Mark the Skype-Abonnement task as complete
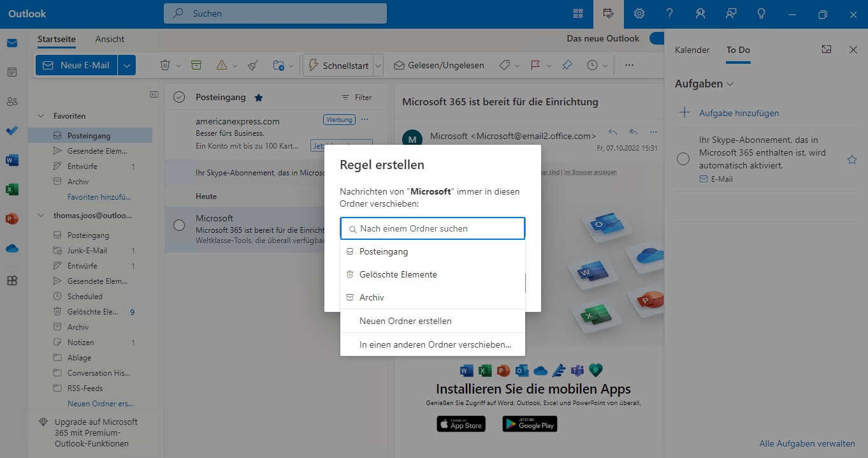The height and width of the screenshot is (458, 868). (x=683, y=159)
